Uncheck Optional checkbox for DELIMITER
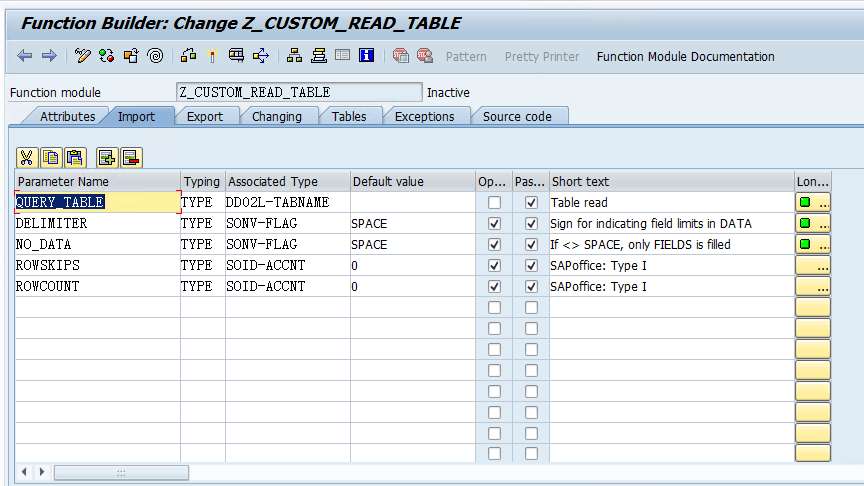Screen dimensions: 864x486 [x=494, y=223]
